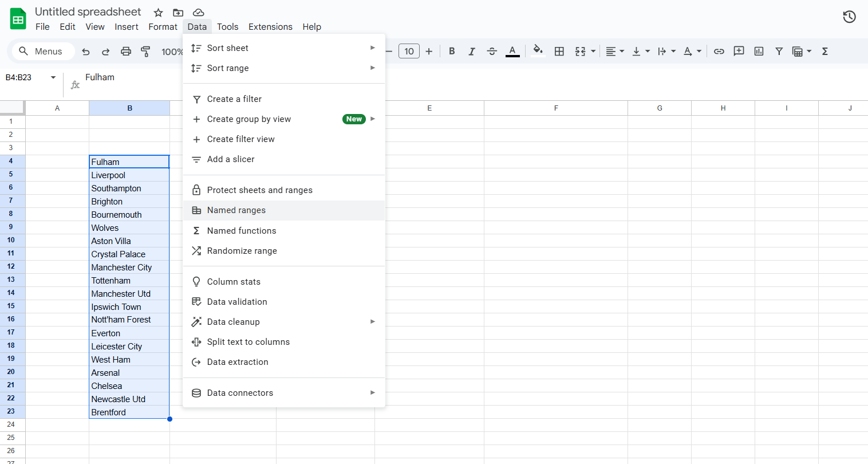The image size is (868, 464).
Task: Click the font size field showing 10
Action: pyautogui.click(x=409, y=52)
